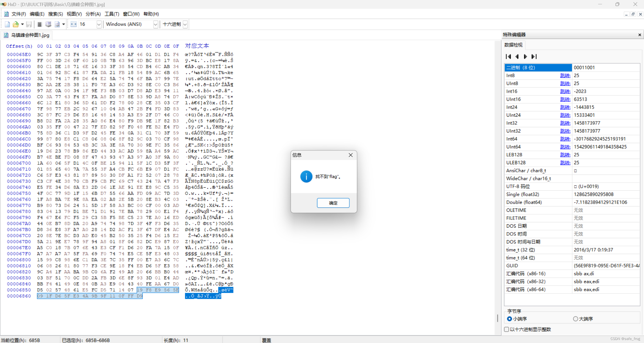Open the 分析(A) menu
The image size is (644, 343).
point(93,14)
